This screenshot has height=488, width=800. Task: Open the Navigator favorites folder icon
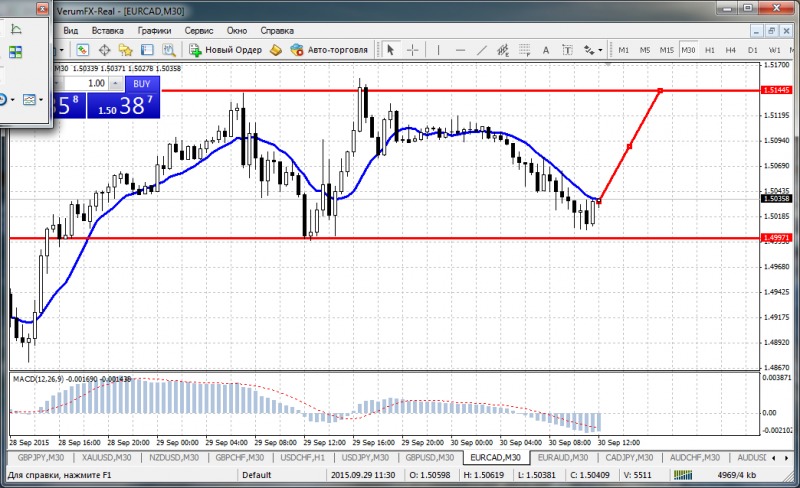coord(126,49)
